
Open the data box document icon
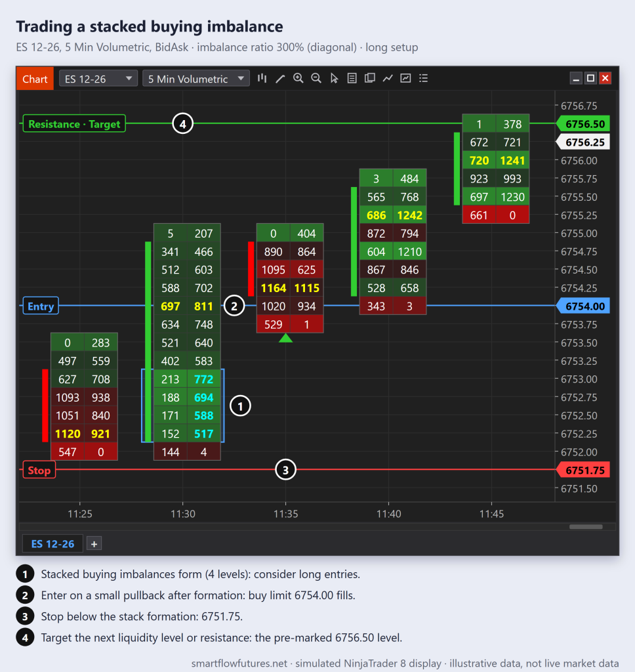click(x=352, y=79)
